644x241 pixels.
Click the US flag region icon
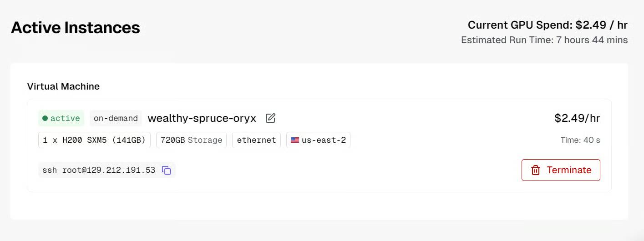[295, 140]
